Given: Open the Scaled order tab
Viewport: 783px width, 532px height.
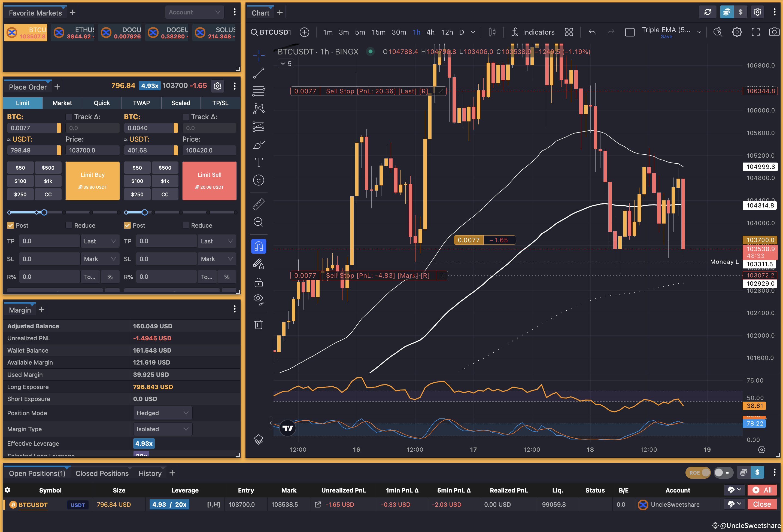Looking at the screenshot, I should (x=181, y=103).
